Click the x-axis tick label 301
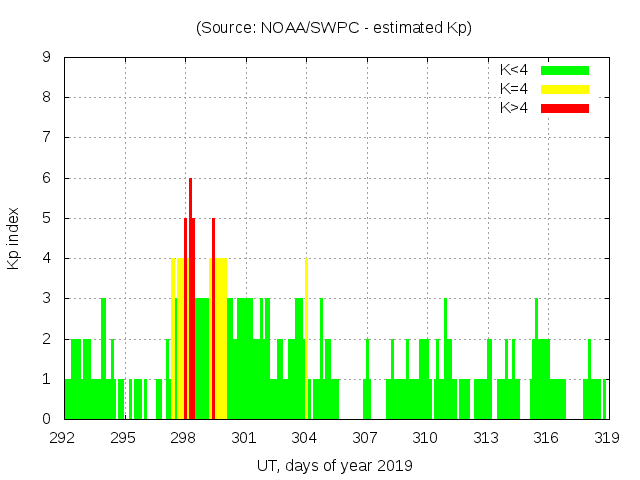The width and height of the screenshot is (640, 480). point(245,437)
